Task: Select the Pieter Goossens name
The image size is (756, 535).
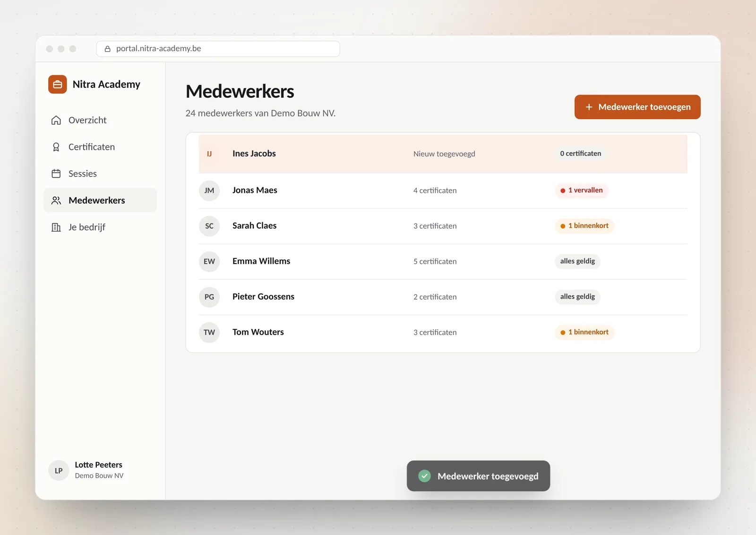Action: (263, 296)
